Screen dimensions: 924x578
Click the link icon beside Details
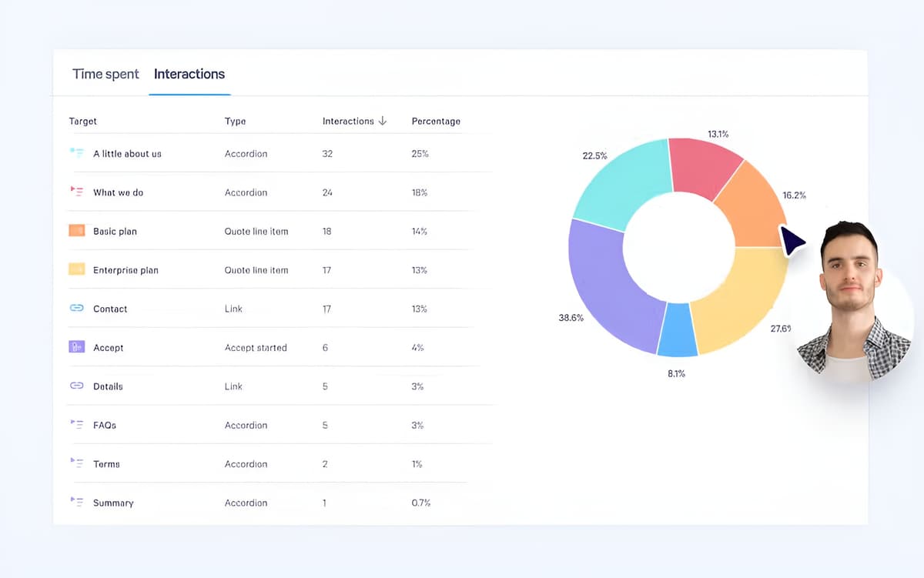coord(78,386)
